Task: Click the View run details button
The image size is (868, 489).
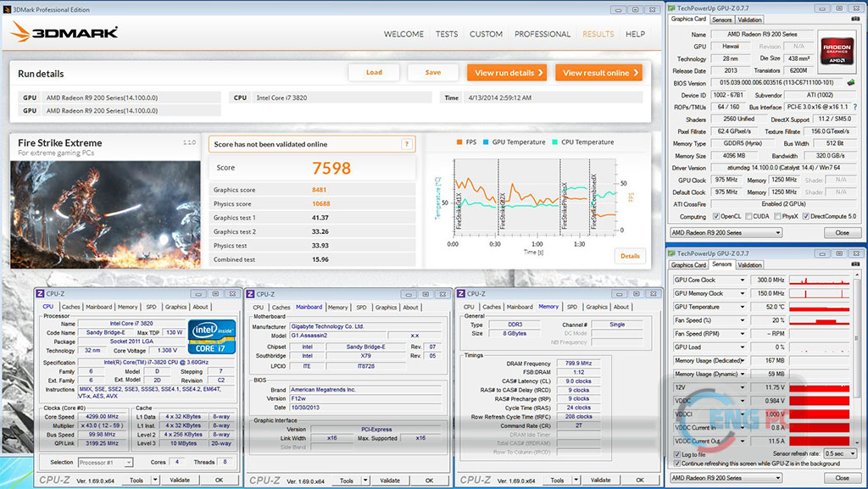Action: [x=507, y=73]
